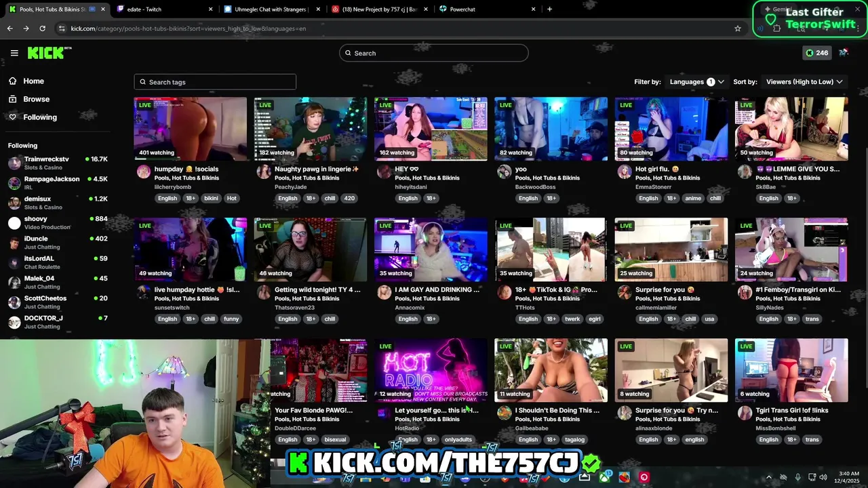Screen dimensions: 868x488
Task: Switch to Powerchat tab
Action: point(487,9)
